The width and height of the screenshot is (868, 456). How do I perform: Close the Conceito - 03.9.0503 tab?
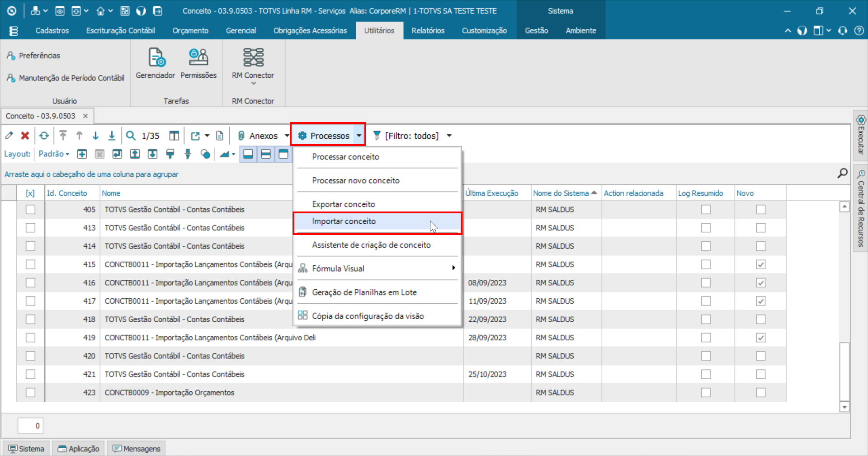(x=85, y=116)
